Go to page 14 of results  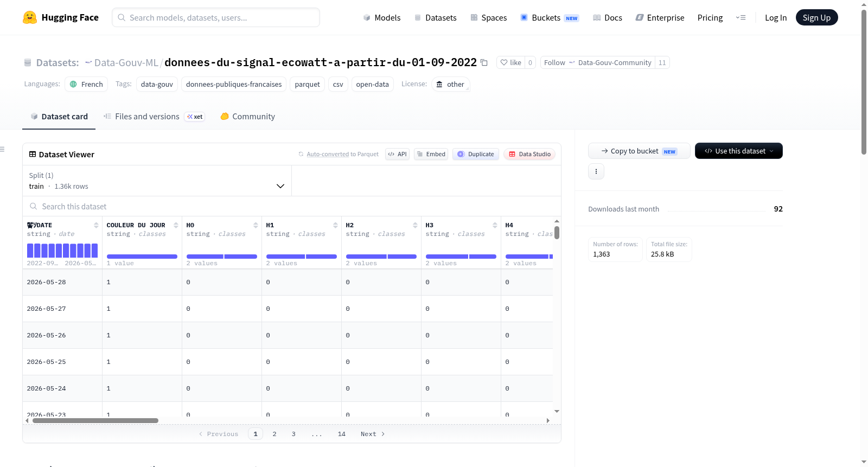point(342,434)
